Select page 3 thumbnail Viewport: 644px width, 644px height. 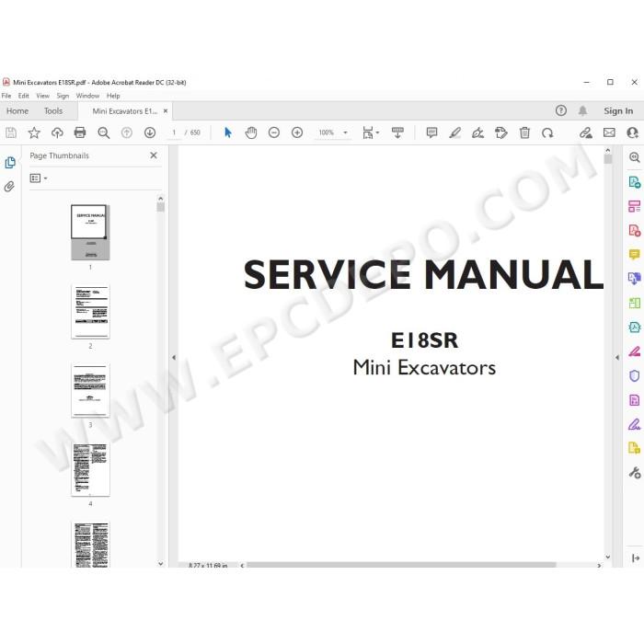point(90,390)
